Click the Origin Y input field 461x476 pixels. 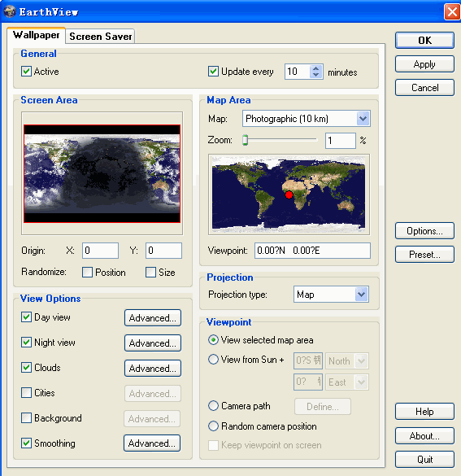click(x=163, y=251)
